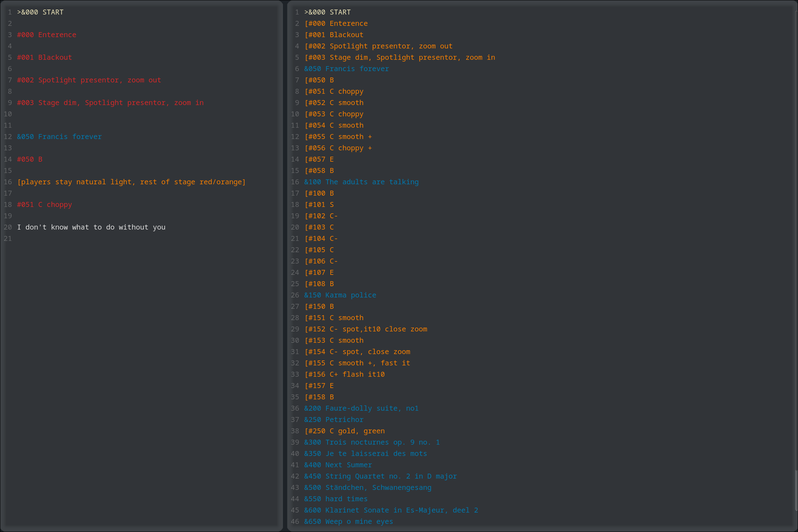Viewport: 798px width, 532px height.
Task: Click the &650 Weep o mine eyes title
Action: point(348,521)
